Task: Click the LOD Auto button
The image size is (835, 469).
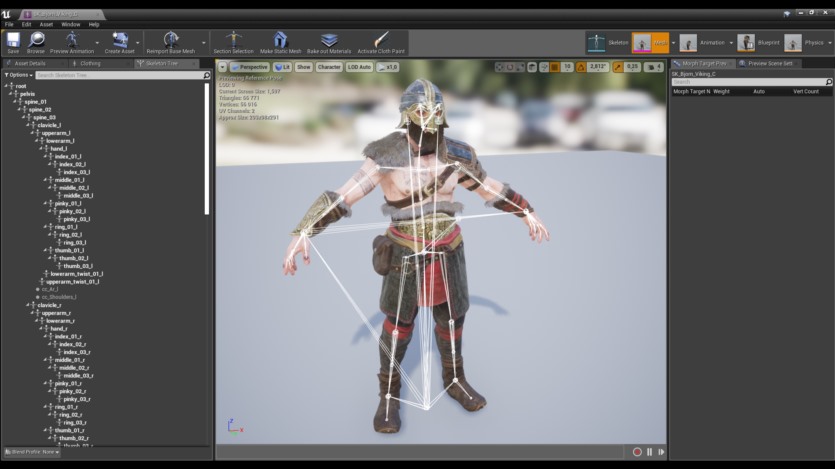Action: [x=359, y=67]
